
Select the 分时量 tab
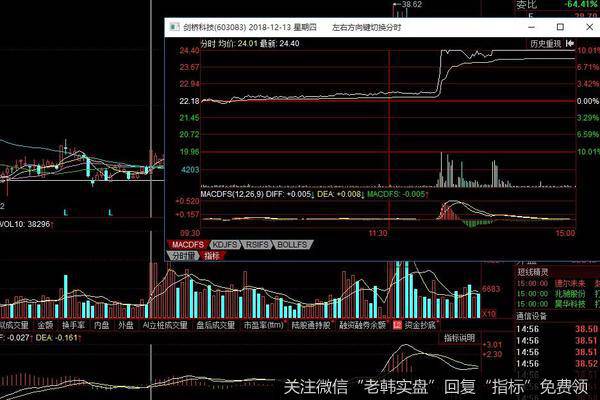point(183,256)
